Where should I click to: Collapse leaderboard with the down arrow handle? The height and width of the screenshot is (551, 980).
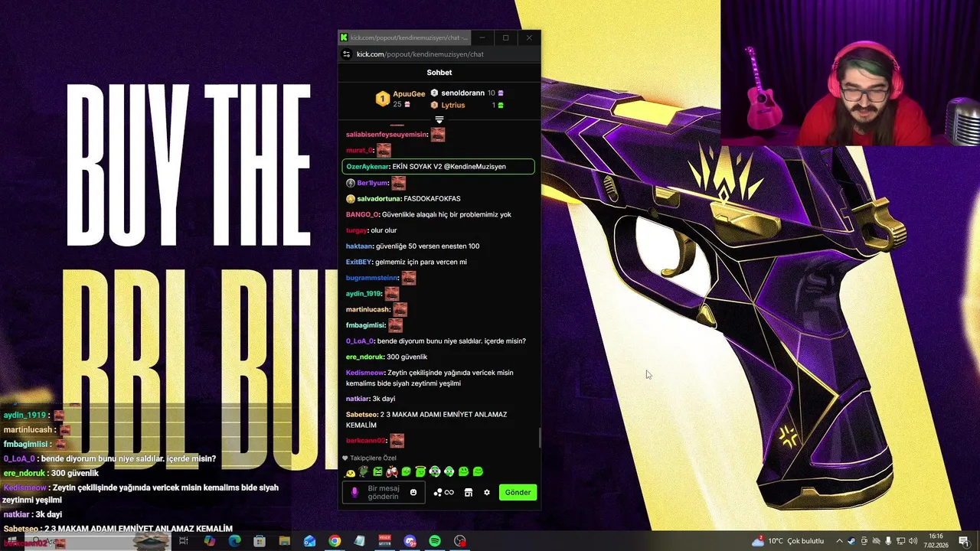pos(439,119)
